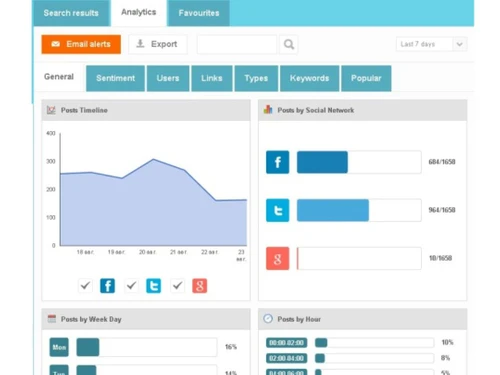Viewport: 500px width, 375px height.
Task: Click the download arrow icon on Export
Action: coord(140,43)
